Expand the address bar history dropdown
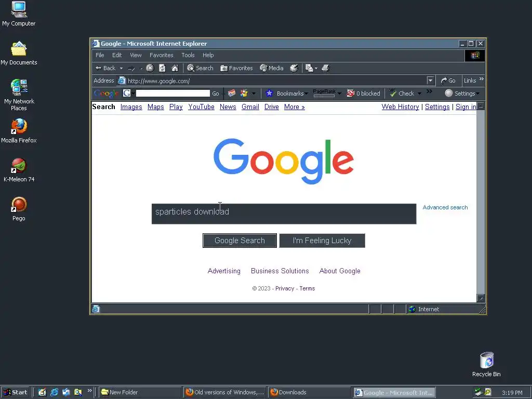The image size is (532, 399). tap(430, 81)
